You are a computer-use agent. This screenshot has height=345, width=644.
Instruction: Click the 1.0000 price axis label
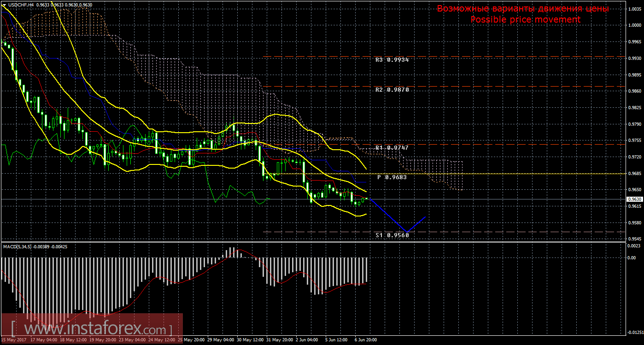pos(635,25)
